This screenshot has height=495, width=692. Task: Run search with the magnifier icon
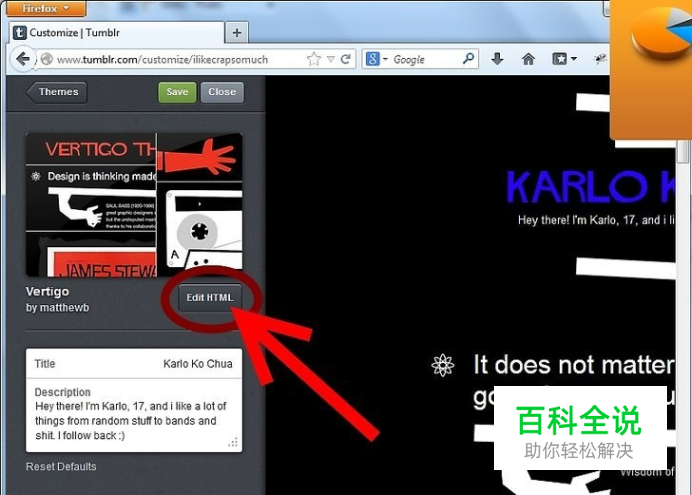469,58
